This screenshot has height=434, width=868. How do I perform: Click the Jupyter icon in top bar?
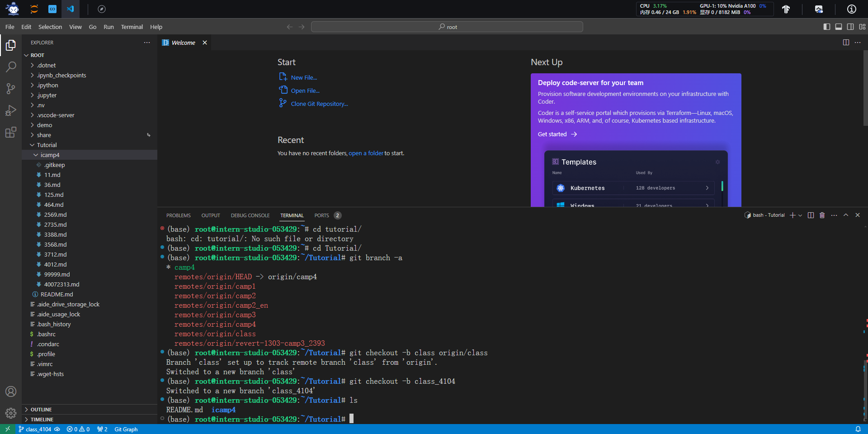[34, 9]
